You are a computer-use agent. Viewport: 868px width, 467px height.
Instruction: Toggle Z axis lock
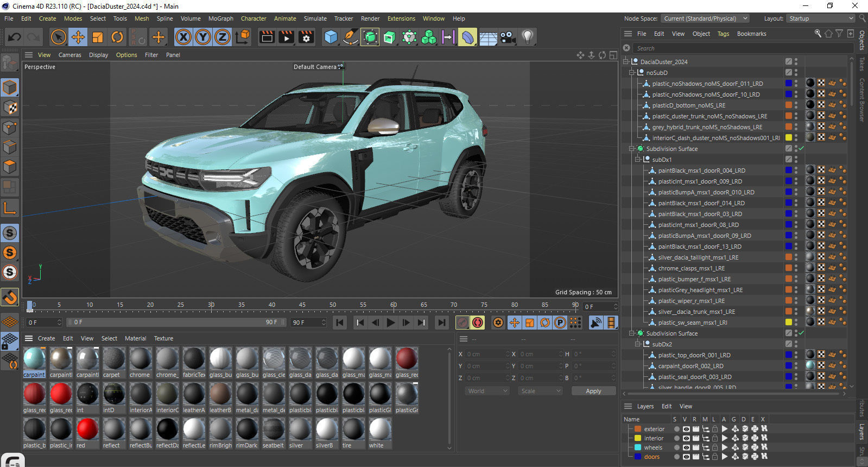coord(223,37)
